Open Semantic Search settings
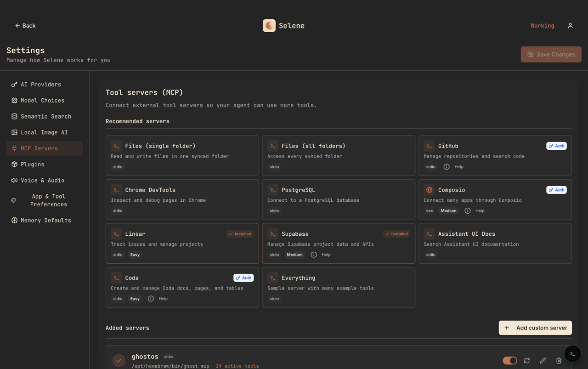This screenshot has height=369, width=588. click(45, 116)
